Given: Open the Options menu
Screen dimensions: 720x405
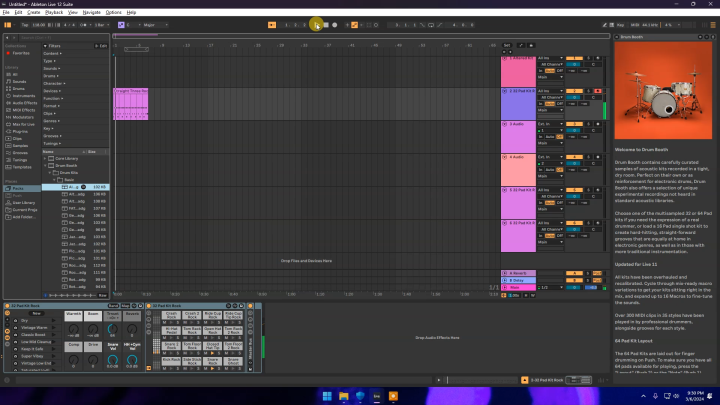Looking at the screenshot, I should [113, 12].
